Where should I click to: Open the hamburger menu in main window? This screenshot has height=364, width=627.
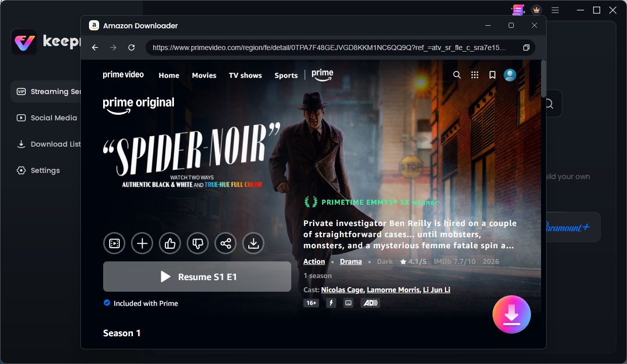click(555, 10)
